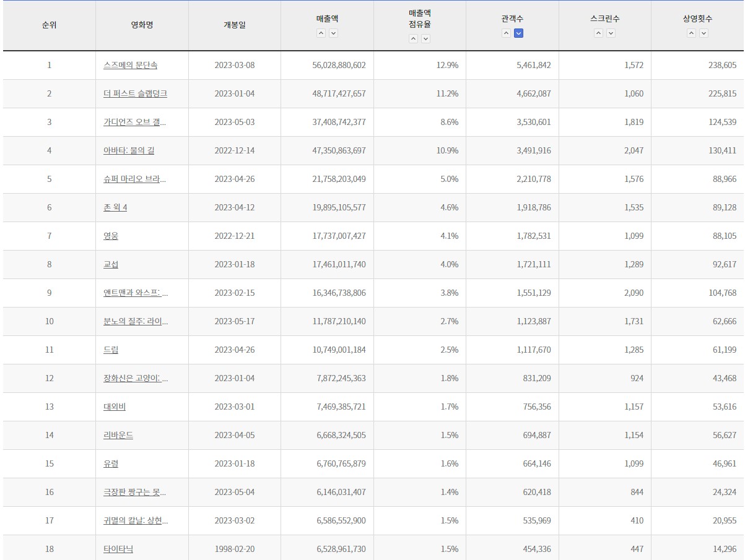Sort 매출액 점유율 ascending with up arrow
Screen dimensions: 745x560
413,39
